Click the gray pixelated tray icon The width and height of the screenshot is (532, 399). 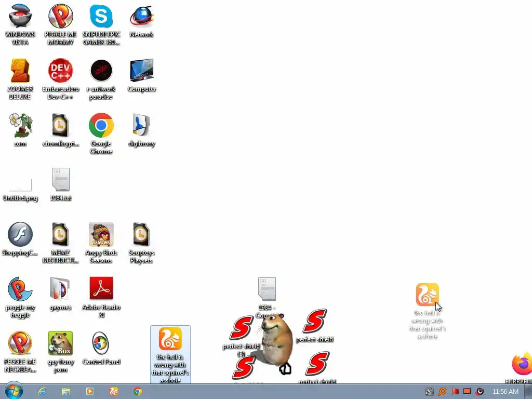[430, 392]
